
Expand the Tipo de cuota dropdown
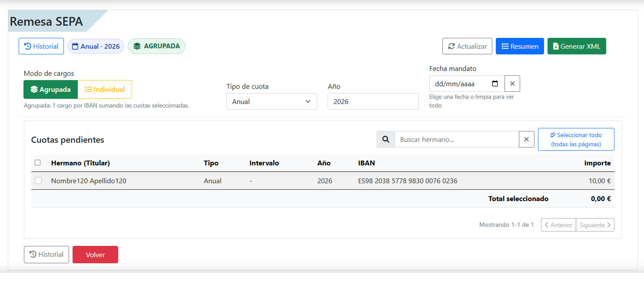tap(272, 101)
